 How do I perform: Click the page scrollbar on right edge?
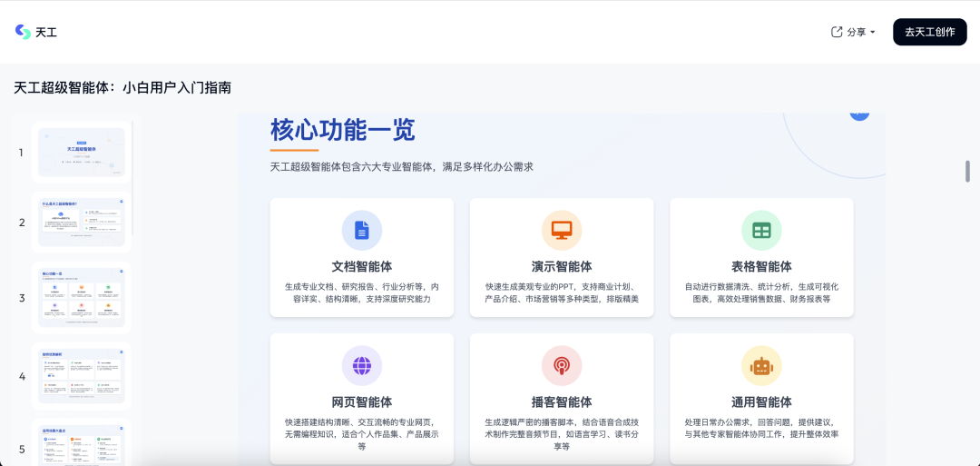click(967, 172)
